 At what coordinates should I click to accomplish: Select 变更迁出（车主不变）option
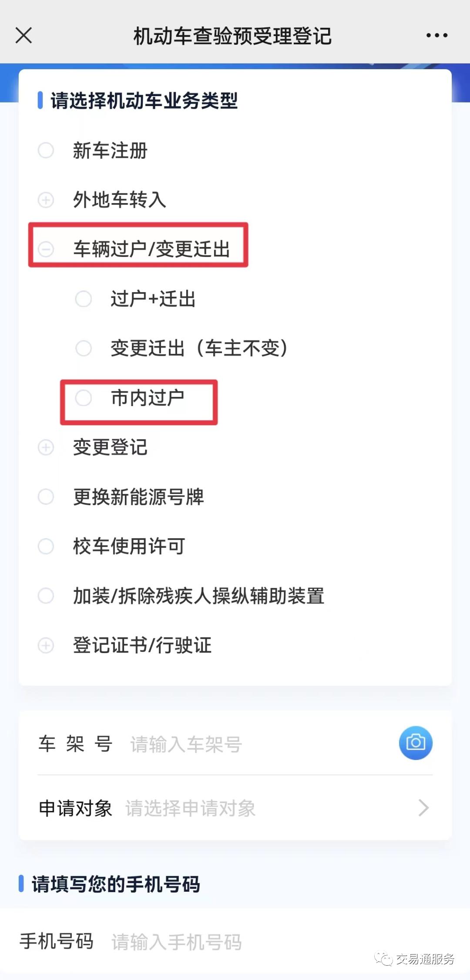pos(84,348)
